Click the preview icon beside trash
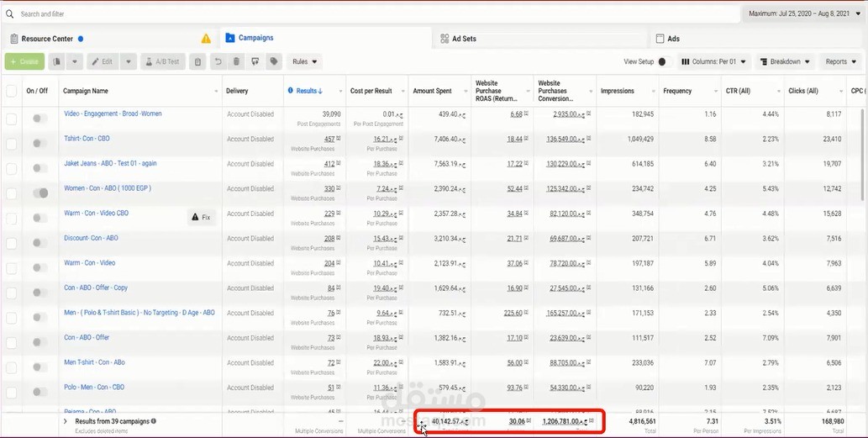Screen dimensions: 868x438 [x=255, y=62]
